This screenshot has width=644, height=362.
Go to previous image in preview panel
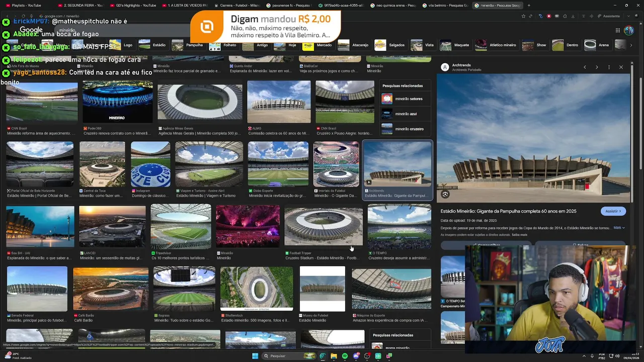(x=585, y=67)
